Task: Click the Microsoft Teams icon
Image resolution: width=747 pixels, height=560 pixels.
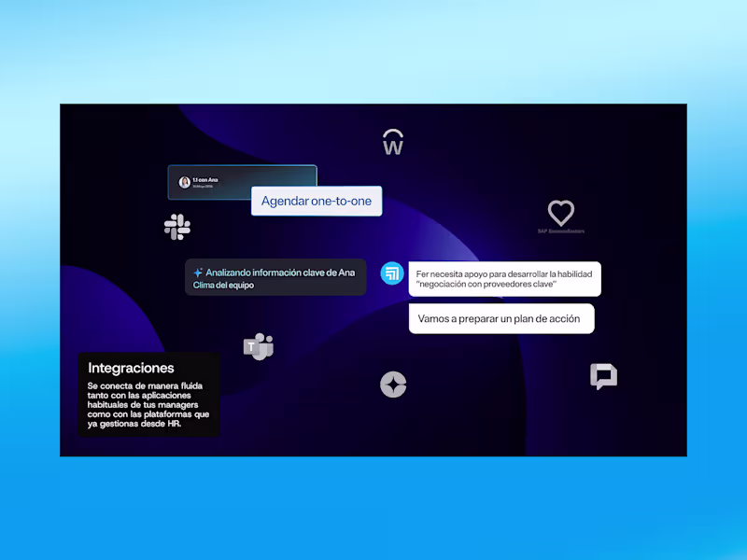Action: (259, 346)
